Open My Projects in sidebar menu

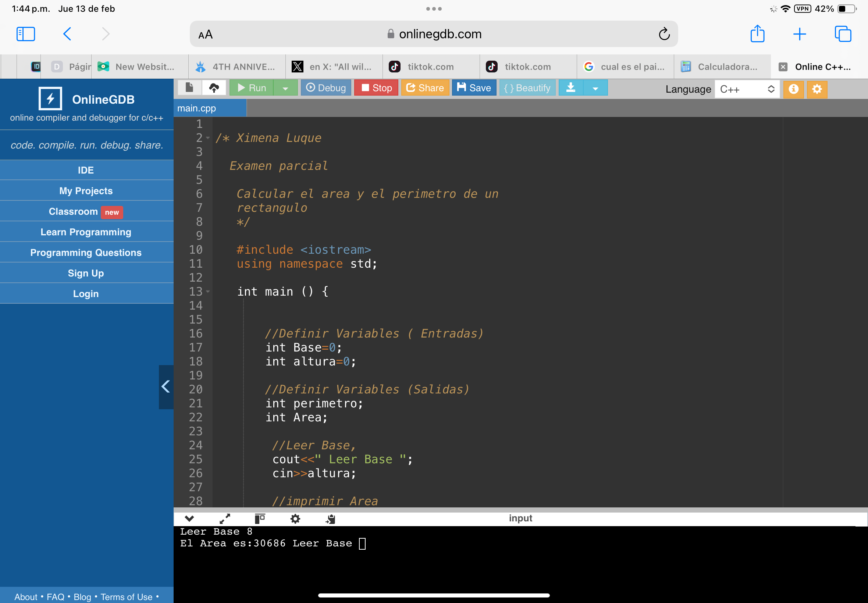86,191
